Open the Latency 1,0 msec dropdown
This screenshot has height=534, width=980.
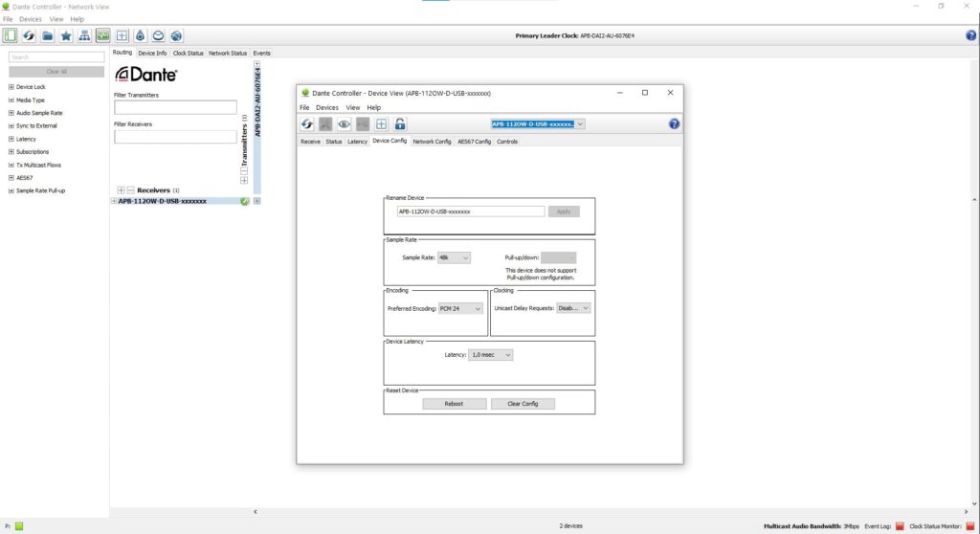492,355
